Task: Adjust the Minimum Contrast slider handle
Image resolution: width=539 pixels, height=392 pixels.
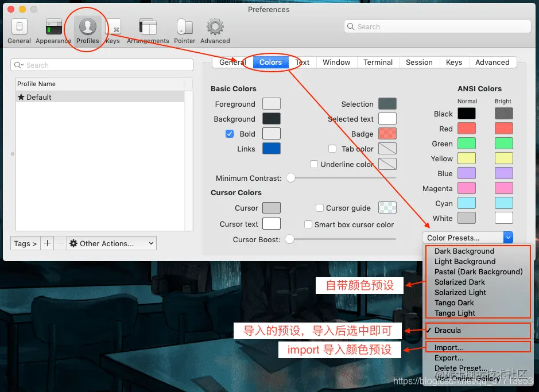Action: [291, 177]
